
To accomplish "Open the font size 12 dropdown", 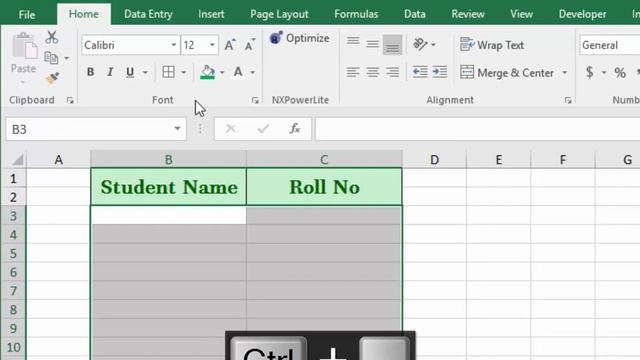I will (212, 45).
